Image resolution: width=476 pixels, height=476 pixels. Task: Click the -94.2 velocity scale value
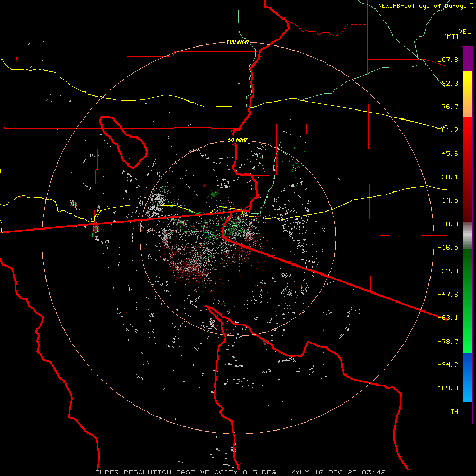click(448, 364)
